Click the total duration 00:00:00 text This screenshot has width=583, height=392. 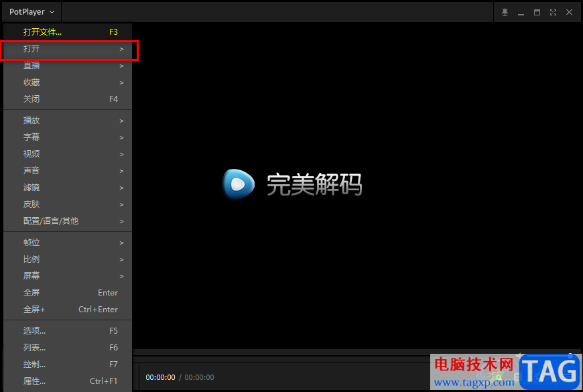(199, 377)
